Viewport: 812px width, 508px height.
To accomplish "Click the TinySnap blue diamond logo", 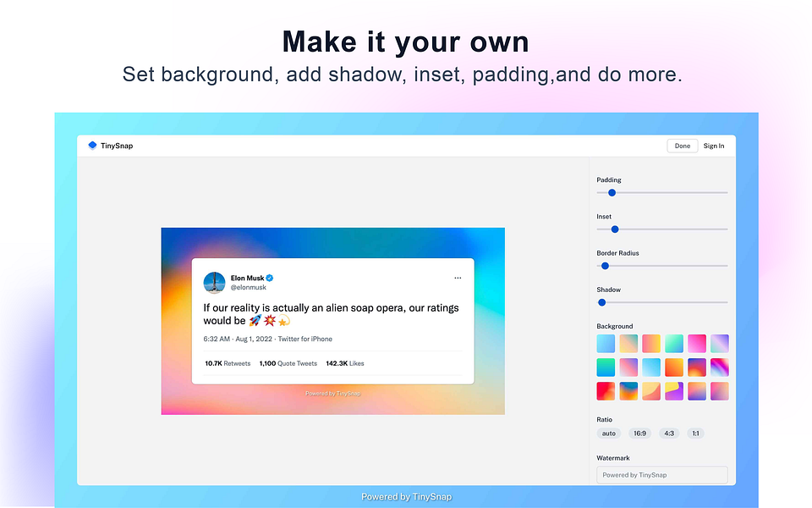I will point(92,145).
